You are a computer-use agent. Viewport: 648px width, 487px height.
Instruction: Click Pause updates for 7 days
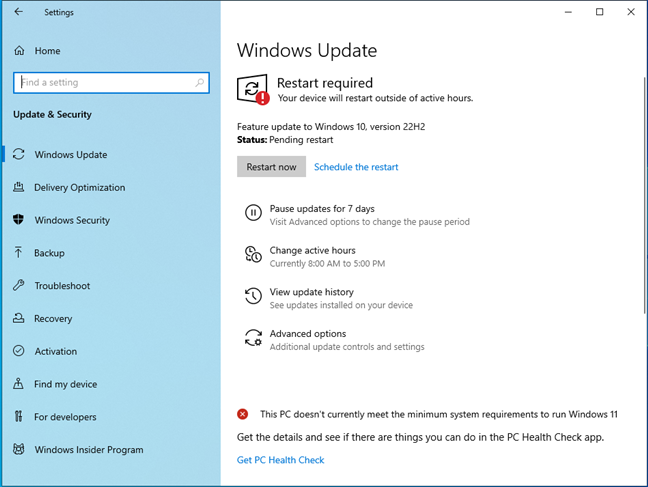(322, 209)
